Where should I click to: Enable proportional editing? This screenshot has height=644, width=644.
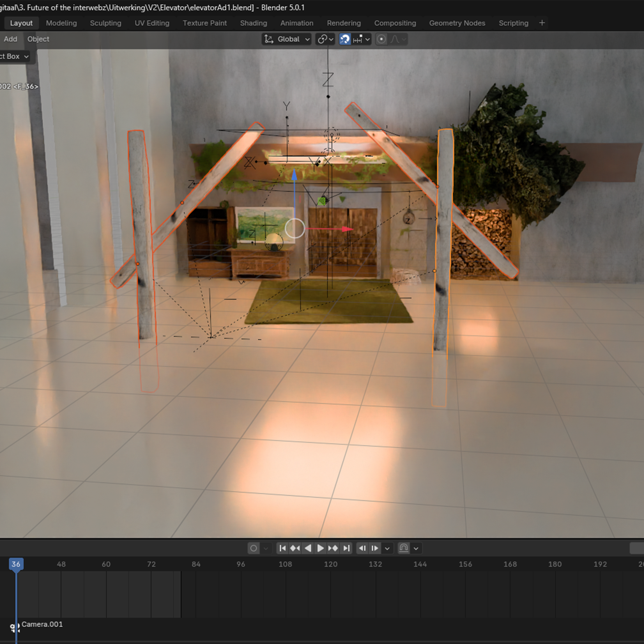click(x=381, y=39)
